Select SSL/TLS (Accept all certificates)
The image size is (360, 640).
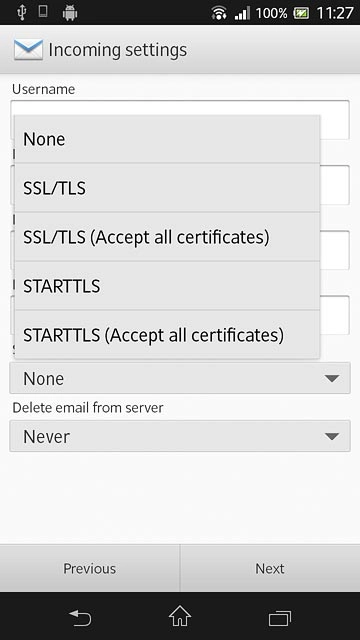(x=167, y=237)
